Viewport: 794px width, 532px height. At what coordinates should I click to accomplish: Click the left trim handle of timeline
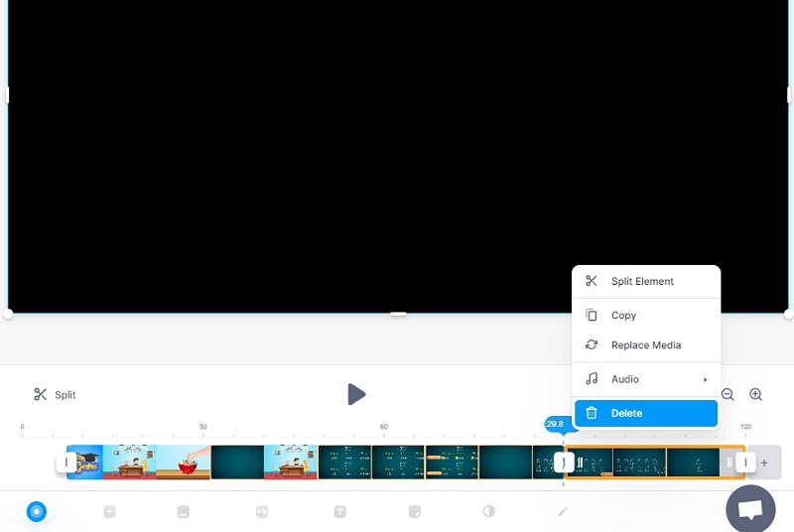pos(66,463)
